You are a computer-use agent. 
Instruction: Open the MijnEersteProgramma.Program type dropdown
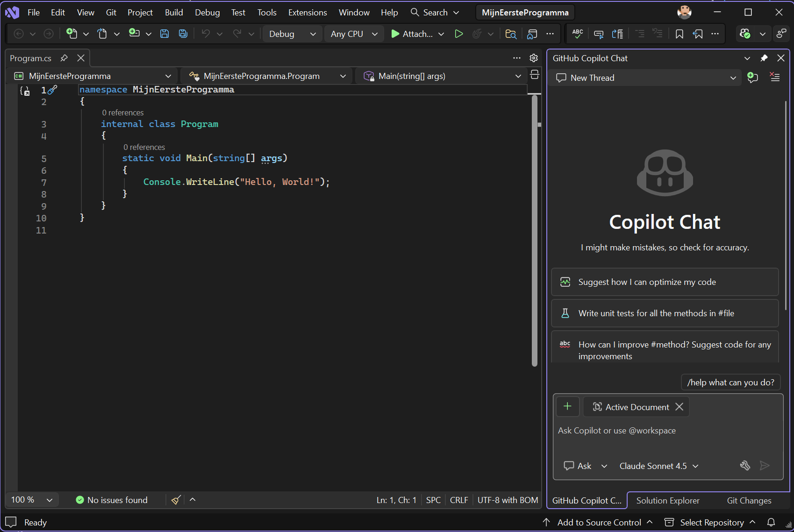pyautogui.click(x=267, y=76)
